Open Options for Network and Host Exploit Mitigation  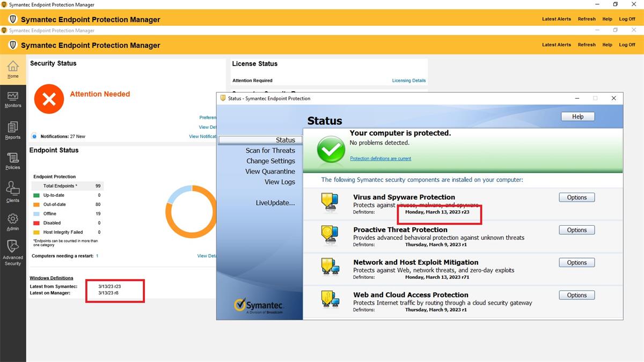[x=576, y=262]
